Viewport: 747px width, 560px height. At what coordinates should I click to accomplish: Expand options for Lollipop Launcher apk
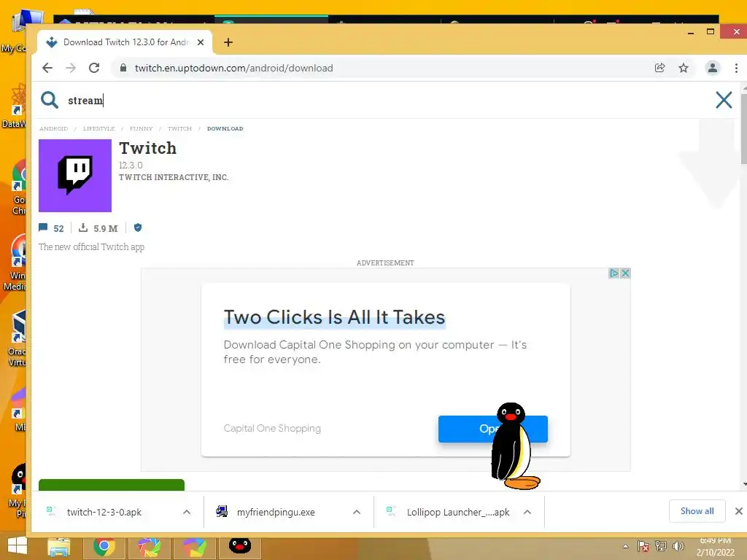pos(527,513)
